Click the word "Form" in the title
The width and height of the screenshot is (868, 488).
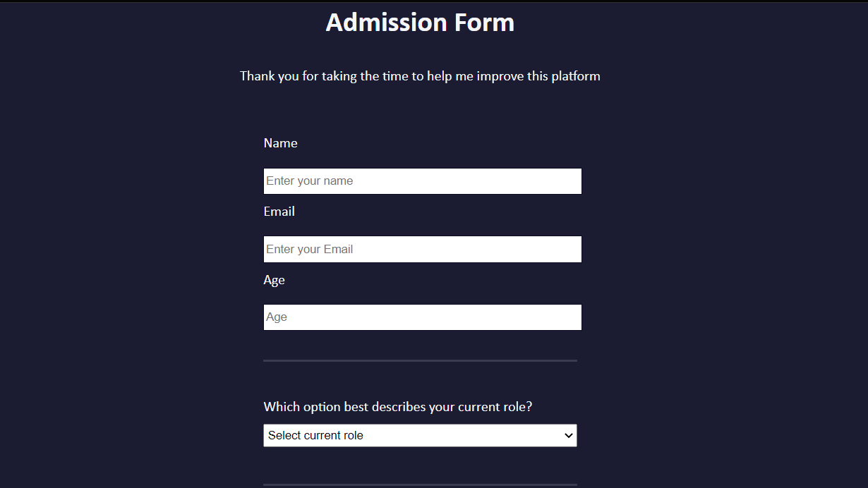[x=484, y=23]
